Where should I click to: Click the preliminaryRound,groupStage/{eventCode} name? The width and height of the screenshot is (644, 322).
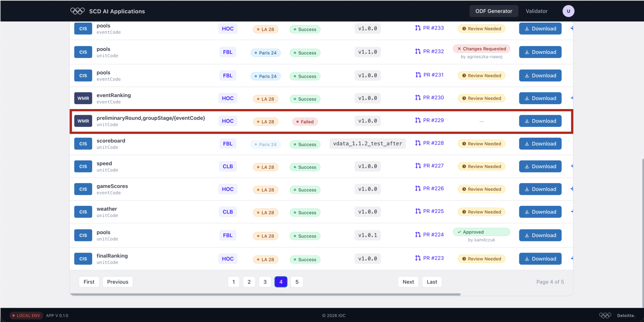[x=151, y=118]
